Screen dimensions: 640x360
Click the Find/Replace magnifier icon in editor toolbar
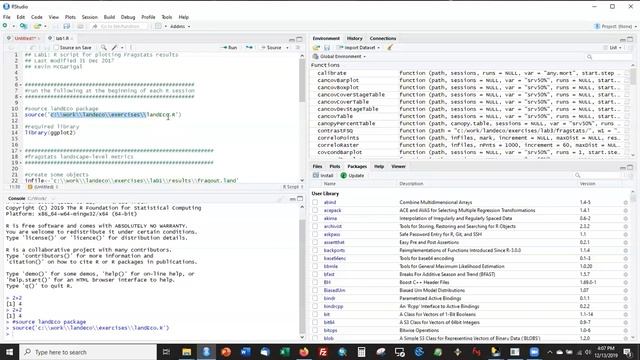click(104, 47)
